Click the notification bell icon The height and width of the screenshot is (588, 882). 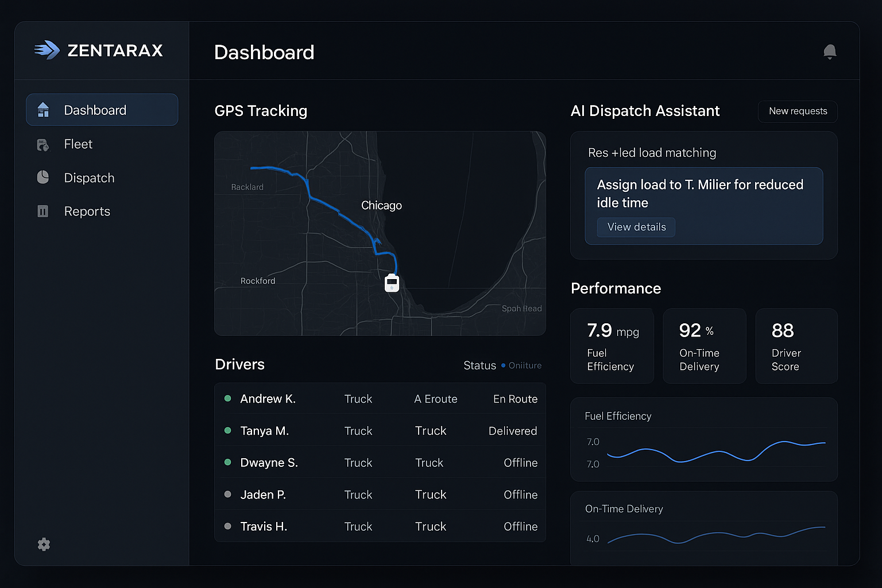tap(829, 51)
